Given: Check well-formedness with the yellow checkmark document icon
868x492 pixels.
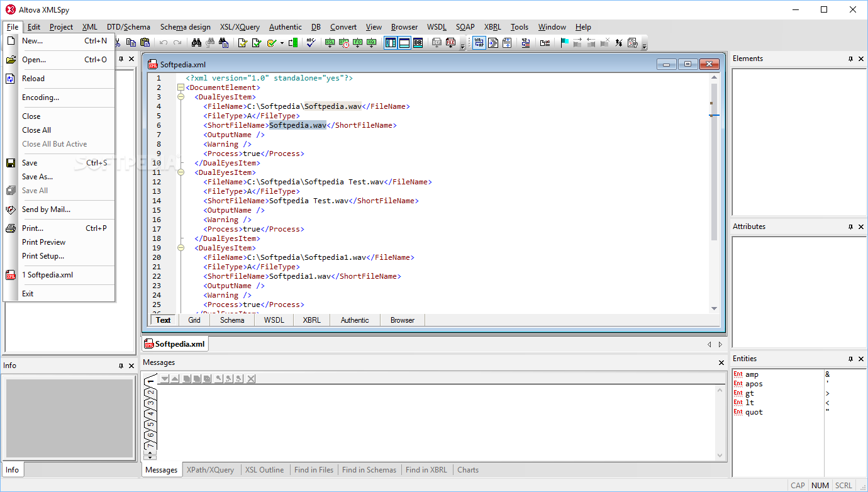Looking at the screenshot, I should [x=242, y=43].
